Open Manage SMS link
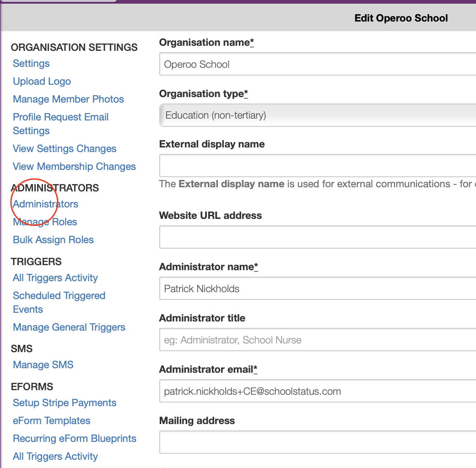Screen dimensions: 476x468 43,365
